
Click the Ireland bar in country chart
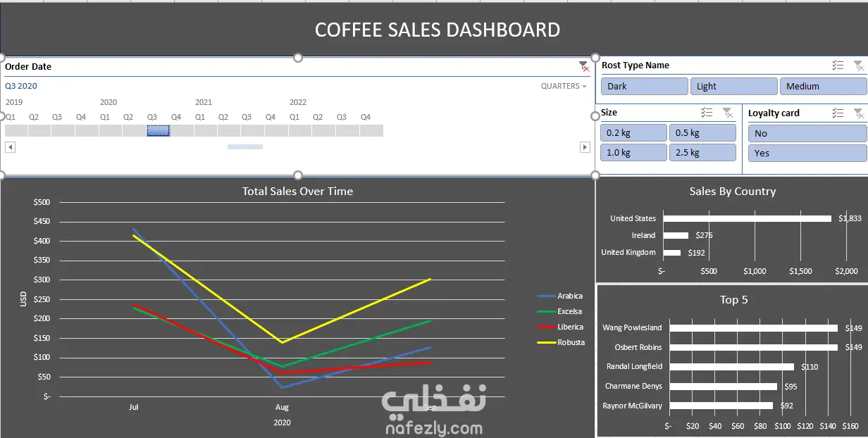(676, 235)
